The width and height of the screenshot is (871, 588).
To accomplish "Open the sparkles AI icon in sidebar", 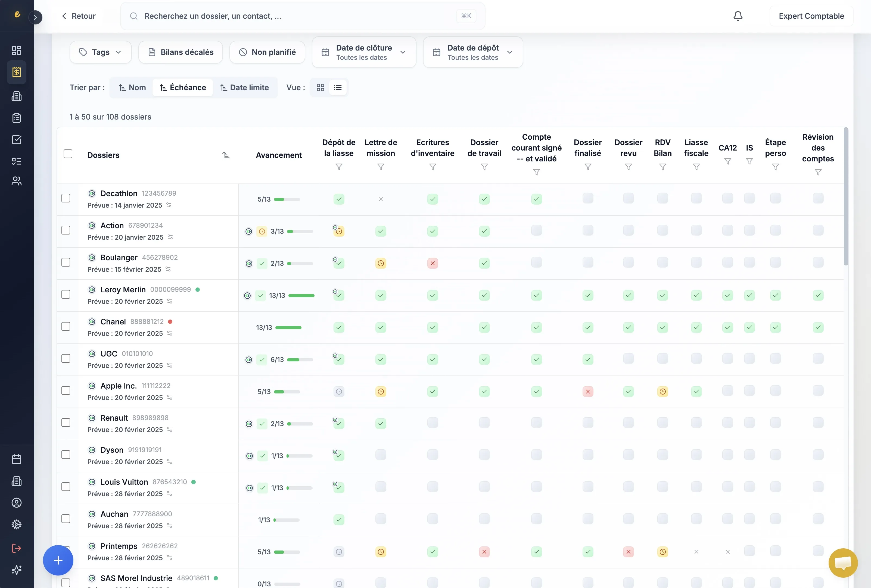I will pos(17,570).
